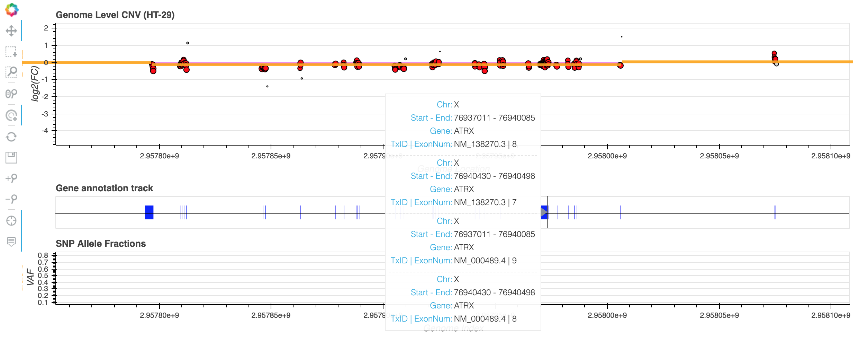Click the outlier dot near log2(FC) -2

click(267, 86)
